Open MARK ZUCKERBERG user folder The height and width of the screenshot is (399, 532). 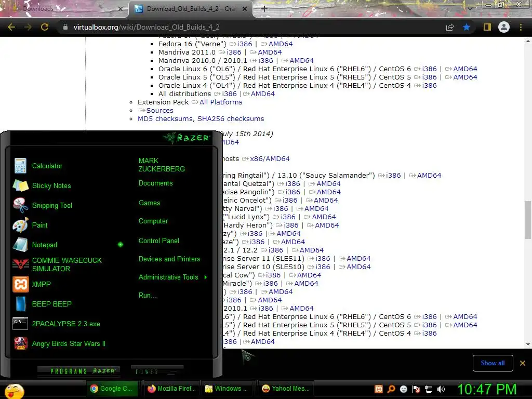tap(162, 165)
